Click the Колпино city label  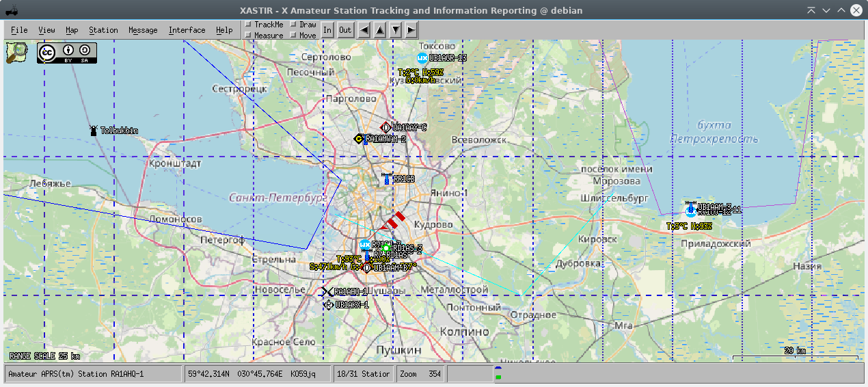(x=465, y=331)
